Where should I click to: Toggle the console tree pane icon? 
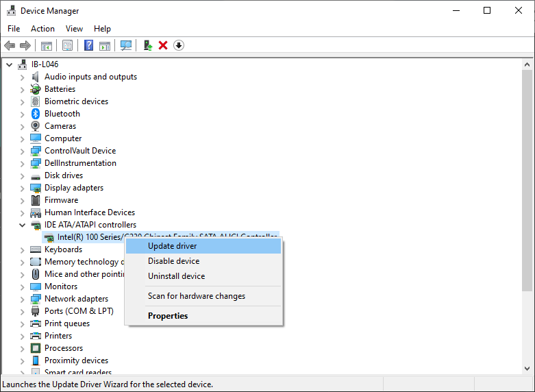pos(47,45)
